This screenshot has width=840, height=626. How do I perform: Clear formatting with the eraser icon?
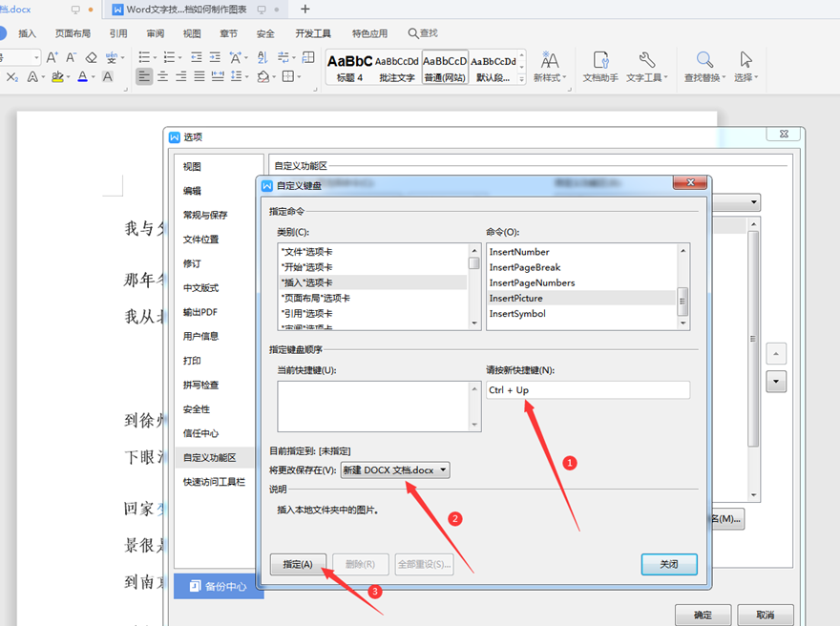coord(90,56)
